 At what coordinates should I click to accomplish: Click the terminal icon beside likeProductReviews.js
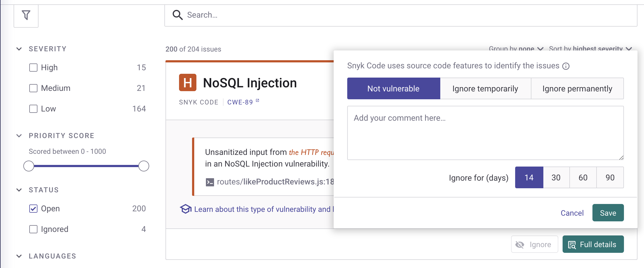click(x=210, y=182)
